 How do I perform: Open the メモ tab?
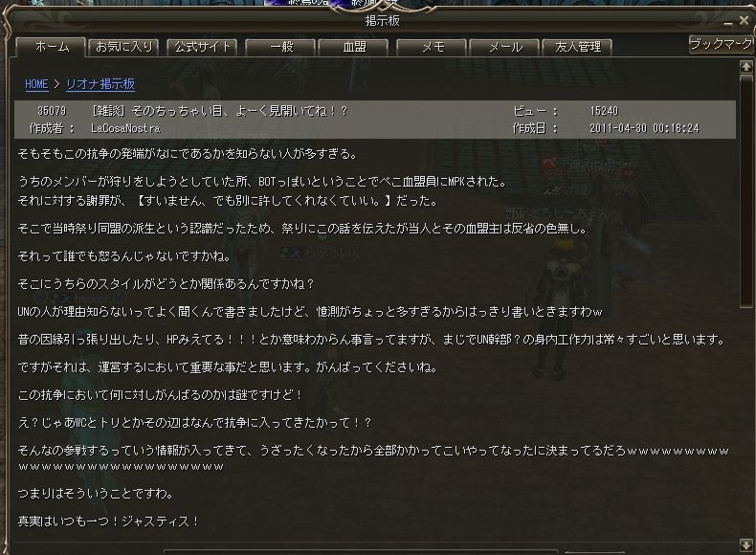click(x=432, y=47)
